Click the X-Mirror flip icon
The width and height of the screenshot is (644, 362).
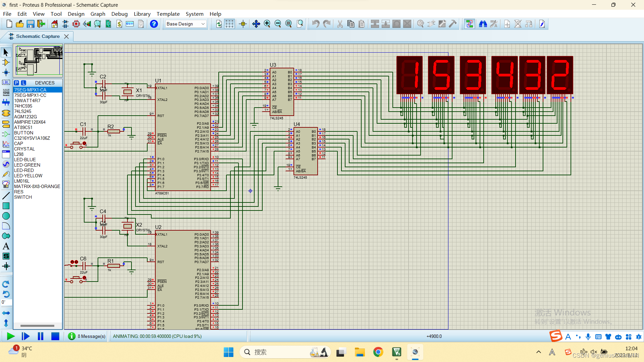pyautogui.click(x=6, y=313)
